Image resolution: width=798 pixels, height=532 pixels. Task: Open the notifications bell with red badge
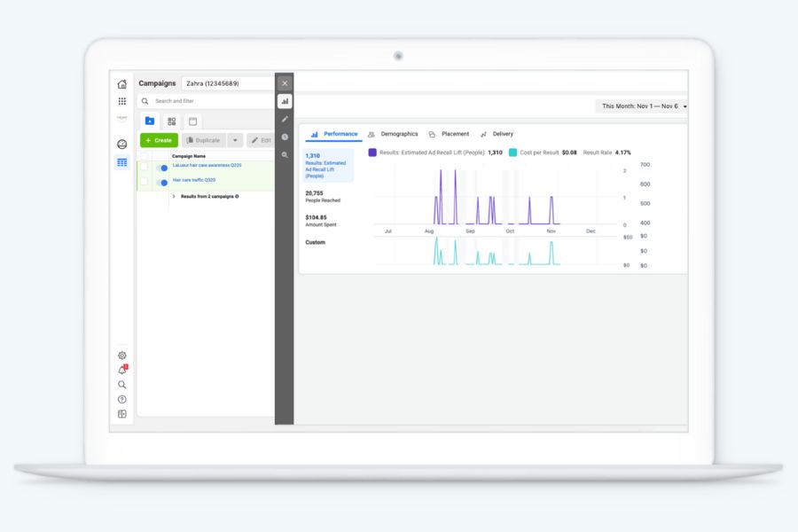click(x=122, y=370)
